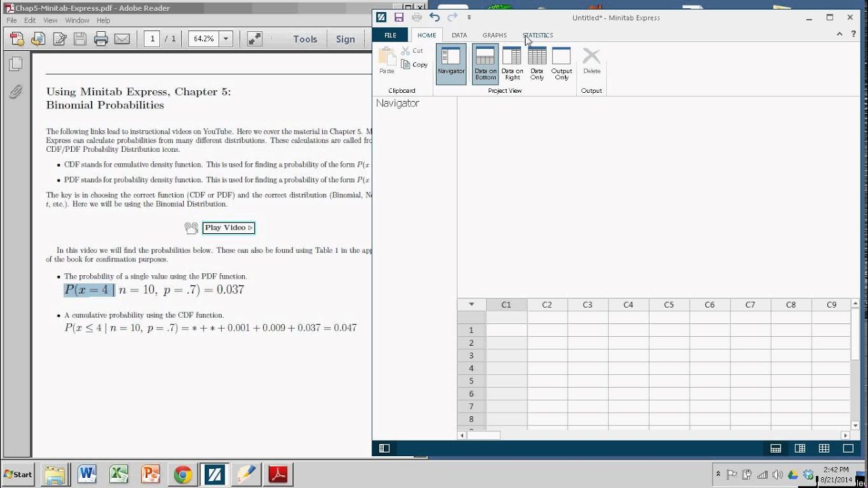Click the volume speaker icon in system tray
868x488 pixels.
(x=777, y=474)
